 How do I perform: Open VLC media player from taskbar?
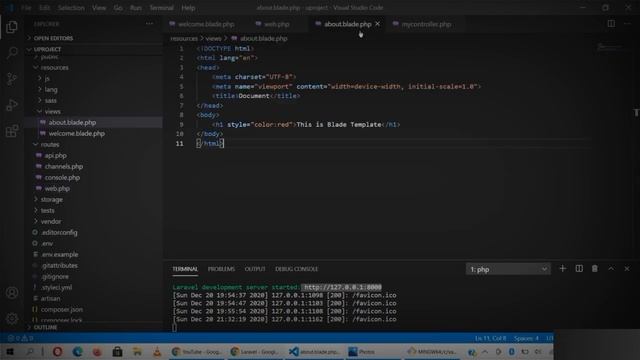(x=157, y=351)
